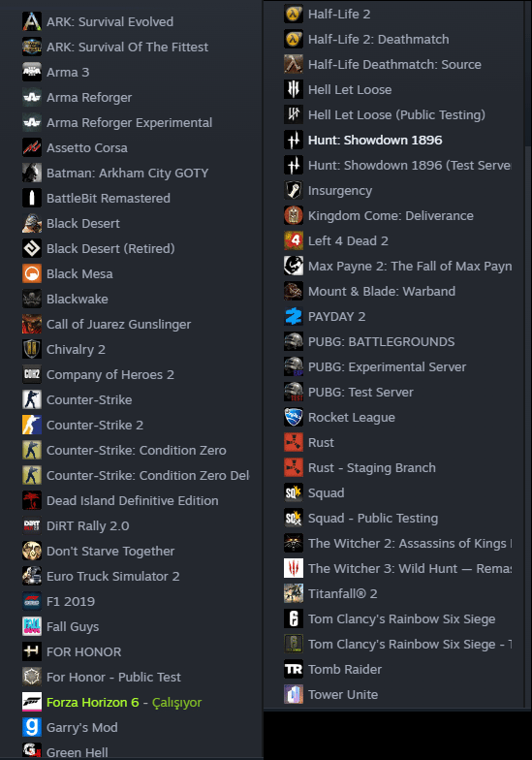Click the Garry's Mod blue icon

31,727
